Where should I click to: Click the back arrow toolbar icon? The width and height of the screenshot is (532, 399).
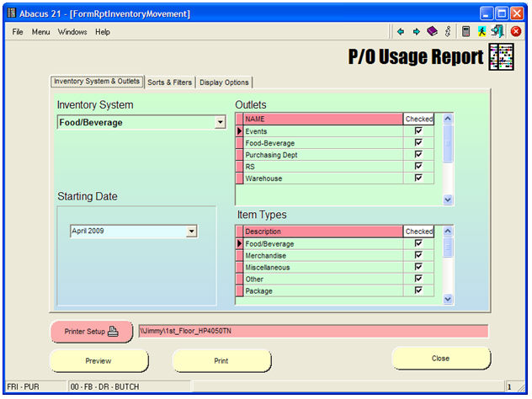click(401, 32)
